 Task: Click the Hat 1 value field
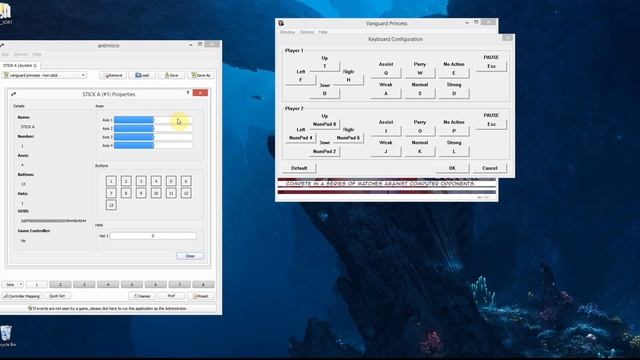(x=153, y=236)
